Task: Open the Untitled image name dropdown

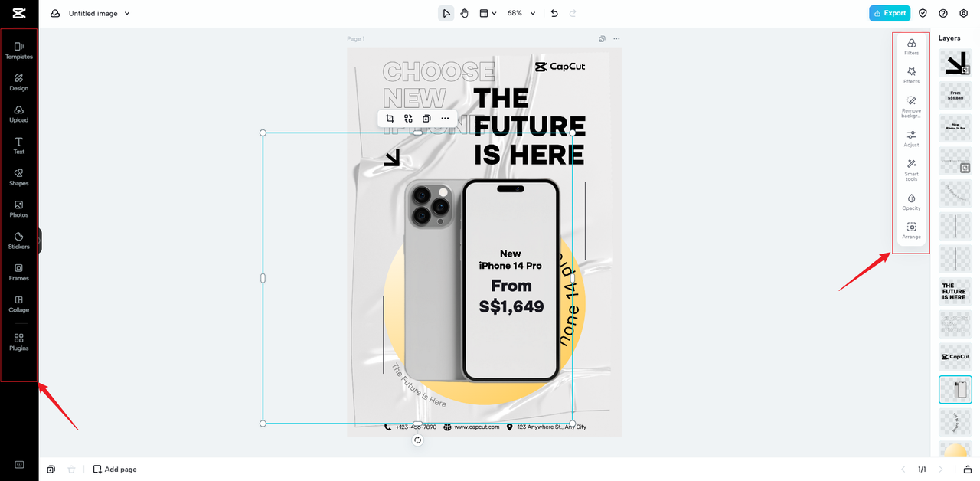Action: [100, 13]
